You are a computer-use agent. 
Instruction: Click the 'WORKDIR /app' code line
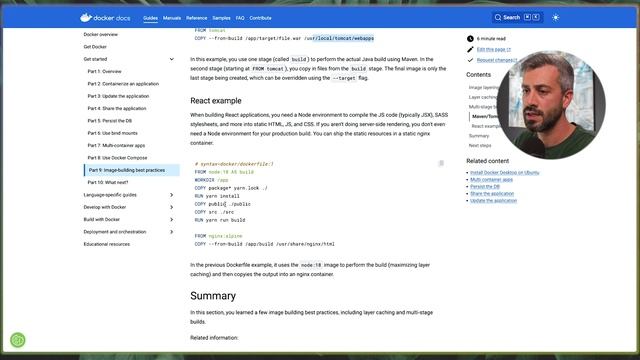pyautogui.click(x=211, y=180)
